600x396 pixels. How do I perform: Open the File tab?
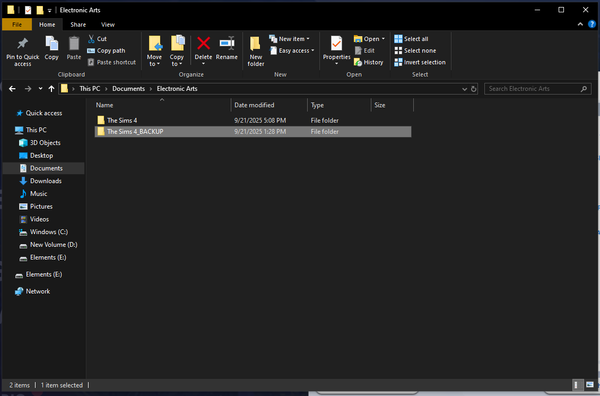(x=17, y=24)
